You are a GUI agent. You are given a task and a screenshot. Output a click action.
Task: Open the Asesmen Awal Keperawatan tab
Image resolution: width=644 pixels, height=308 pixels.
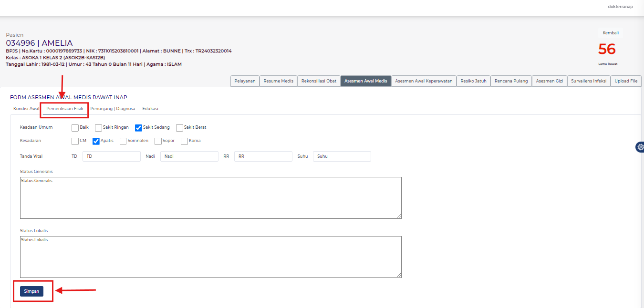[x=424, y=81]
